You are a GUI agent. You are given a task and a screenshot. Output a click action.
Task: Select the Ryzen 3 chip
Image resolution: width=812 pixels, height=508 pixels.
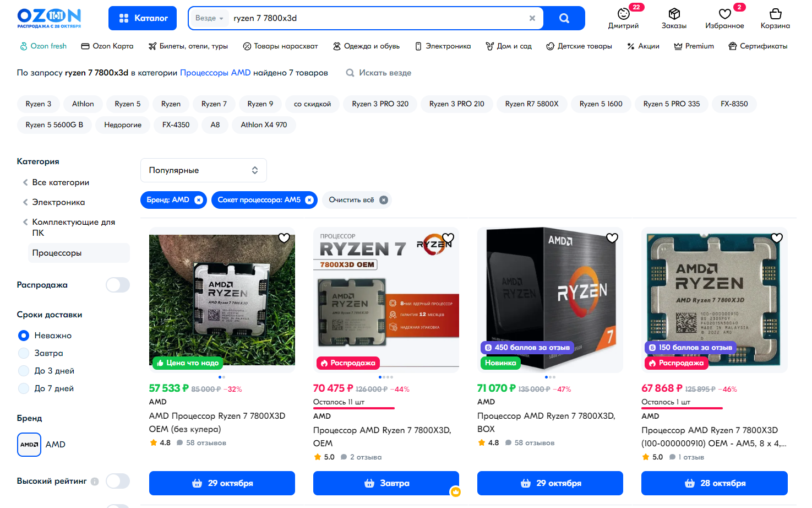coord(39,104)
